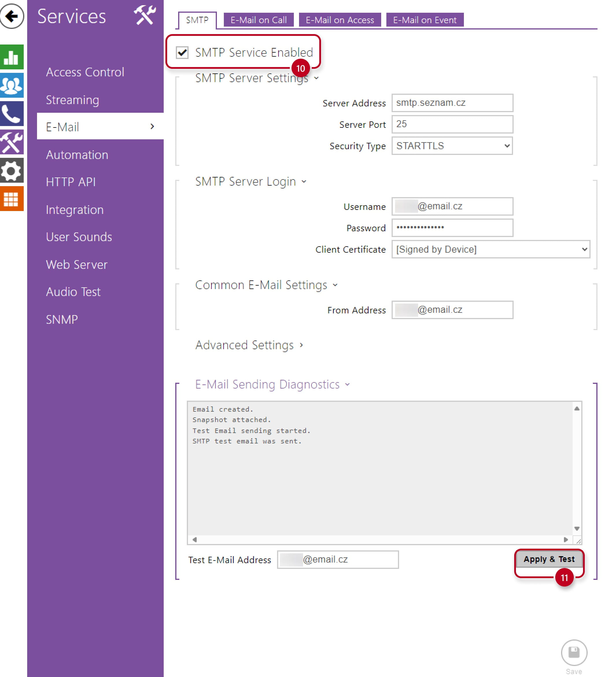The height and width of the screenshot is (677, 616).
Task: Click 'Email created.' log line
Action: (223, 409)
